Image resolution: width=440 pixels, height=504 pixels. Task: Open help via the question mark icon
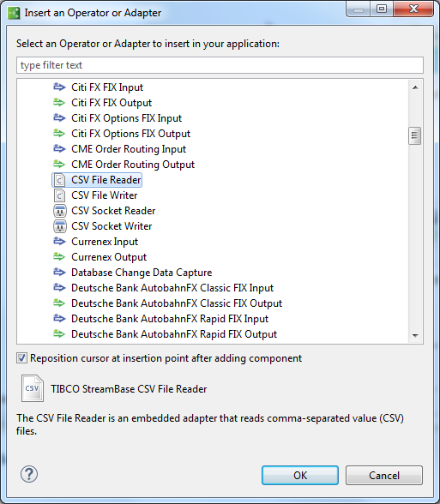29,474
